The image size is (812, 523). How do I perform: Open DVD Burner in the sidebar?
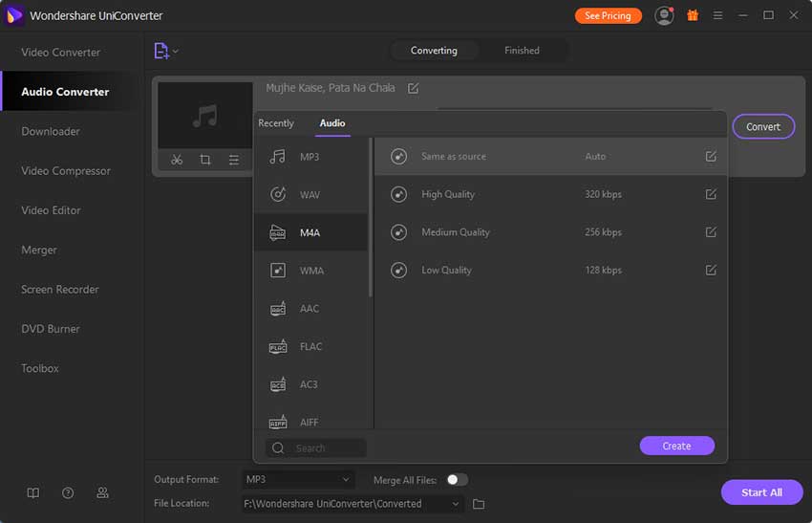pos(51,329)
